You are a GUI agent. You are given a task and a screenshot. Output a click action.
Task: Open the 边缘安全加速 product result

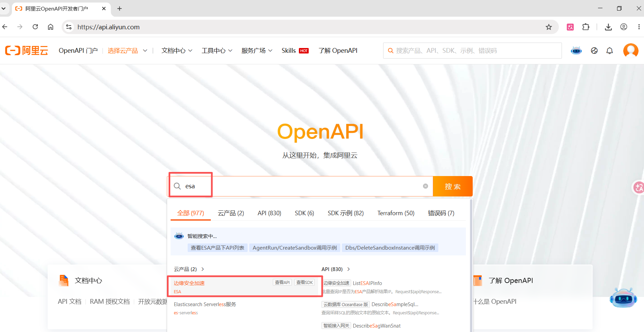pos(189,283)
